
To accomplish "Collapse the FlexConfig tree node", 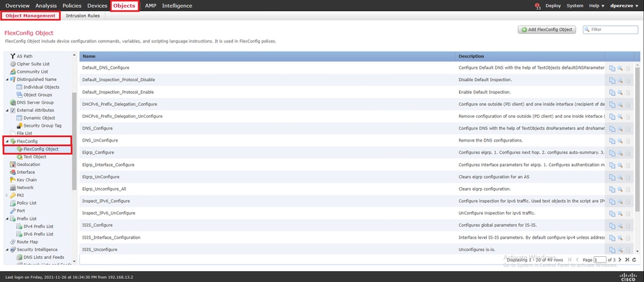I will (7, 141).
